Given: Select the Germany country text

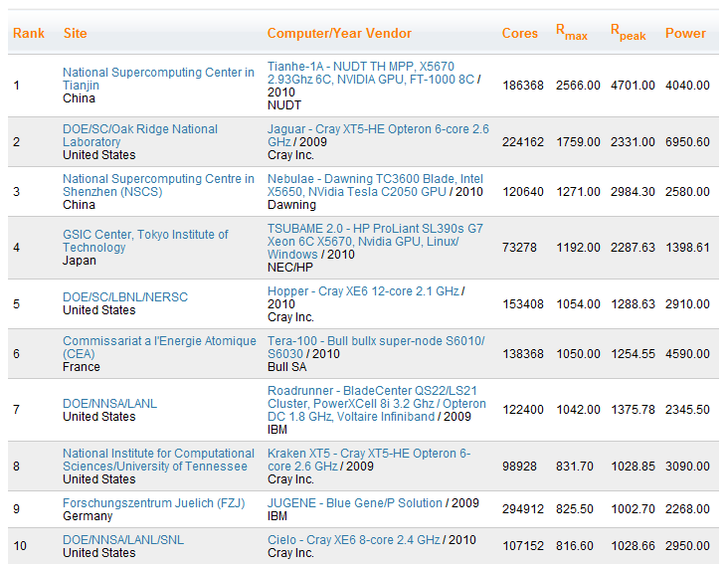Looking at the screenshot, I should (x=88, y=515).
